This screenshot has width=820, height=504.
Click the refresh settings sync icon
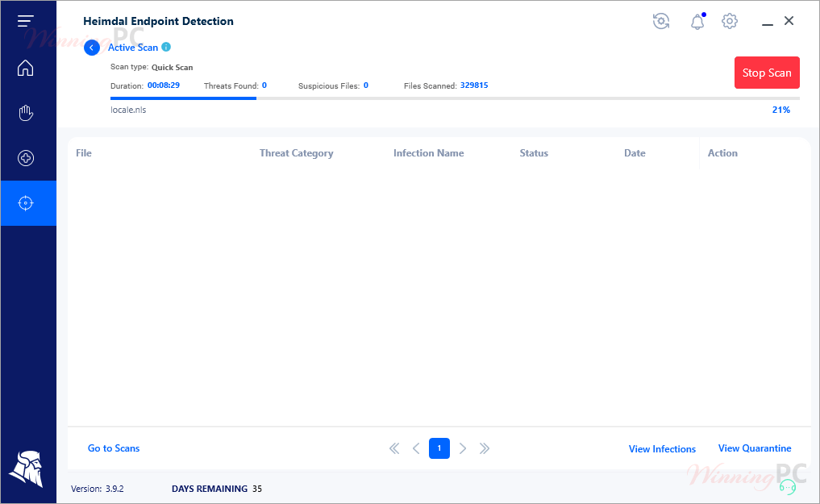(661, 22)
